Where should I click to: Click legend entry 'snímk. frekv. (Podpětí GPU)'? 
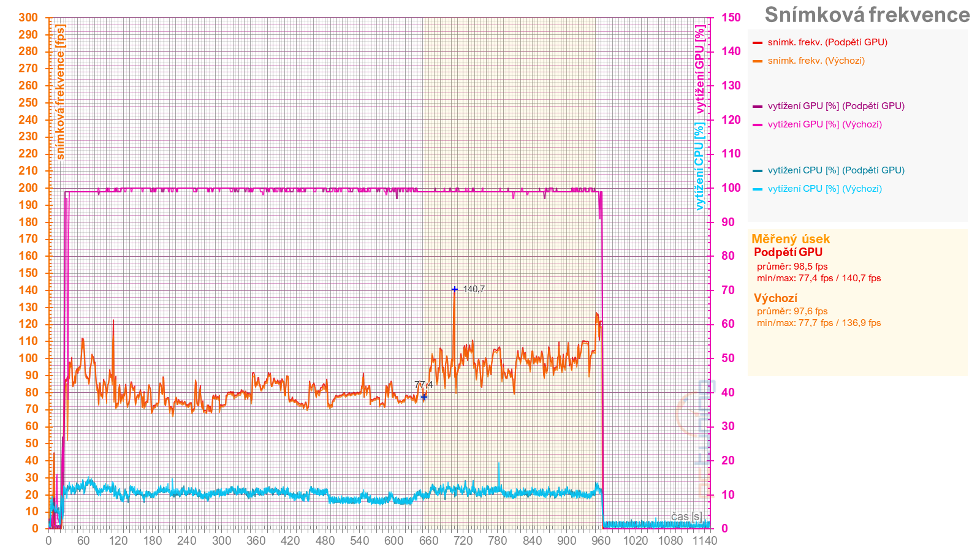click(x=827, y=42)
